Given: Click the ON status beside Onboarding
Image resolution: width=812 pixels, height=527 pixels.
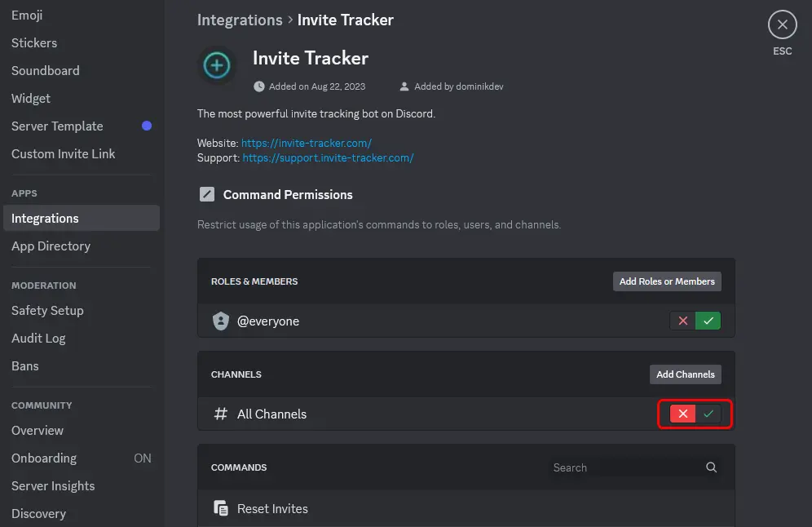Looking at the screenshot, I should (143, 458).
